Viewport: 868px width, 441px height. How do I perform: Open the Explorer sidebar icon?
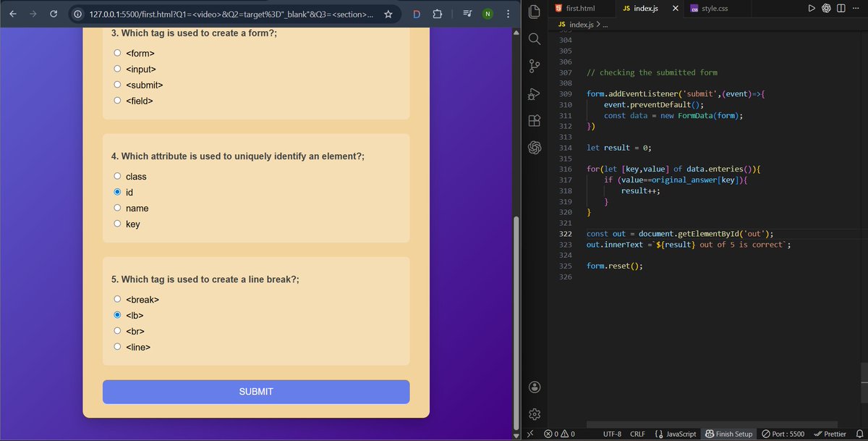pyautogui.click(x=534, y=12)
